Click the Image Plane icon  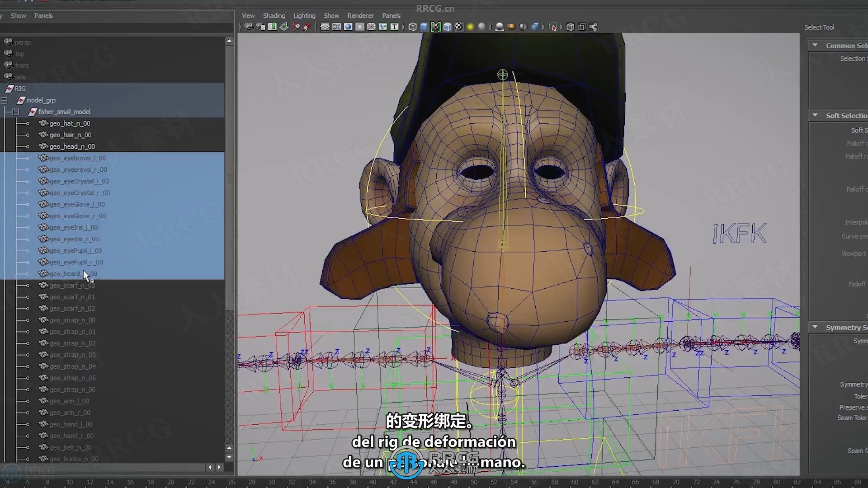point(284,27)
